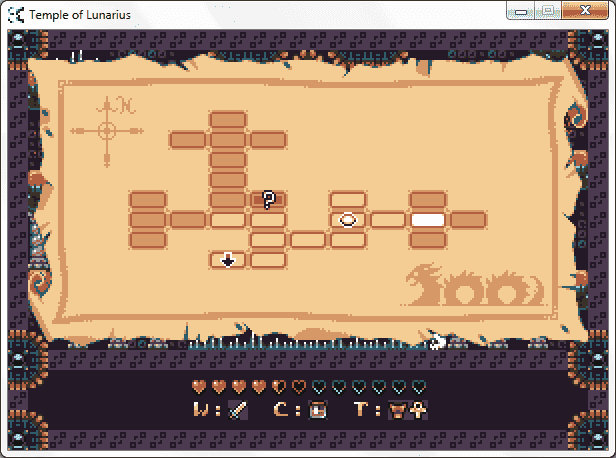The image size is (616, 458).
Task: Click the armor treasure icon beside T:
Action: click(398, 409)
